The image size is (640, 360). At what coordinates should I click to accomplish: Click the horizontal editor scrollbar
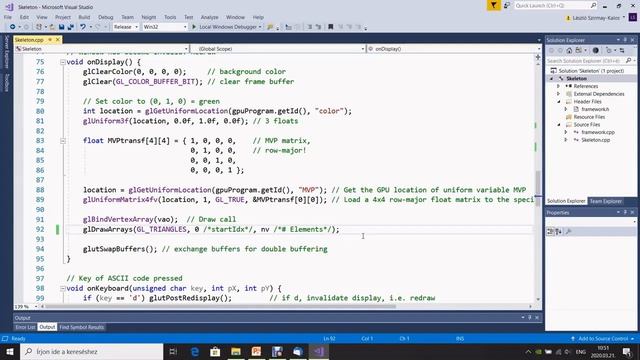[220, 306]
